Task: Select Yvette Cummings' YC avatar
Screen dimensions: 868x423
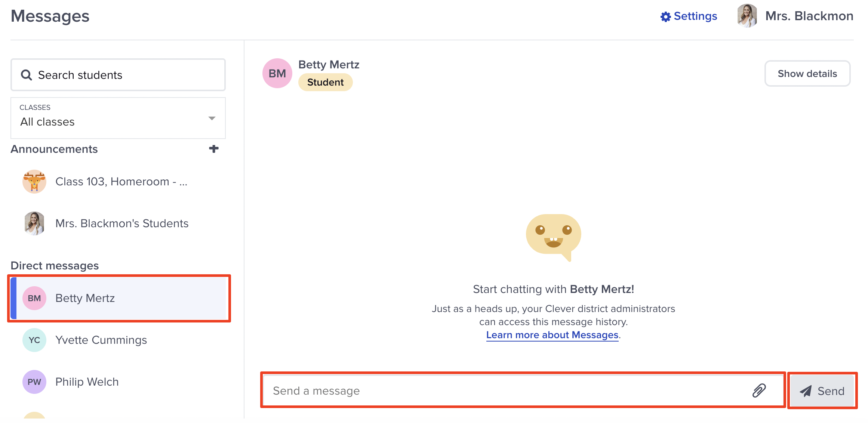Action: pyautogui.click(x=34, y=340)
